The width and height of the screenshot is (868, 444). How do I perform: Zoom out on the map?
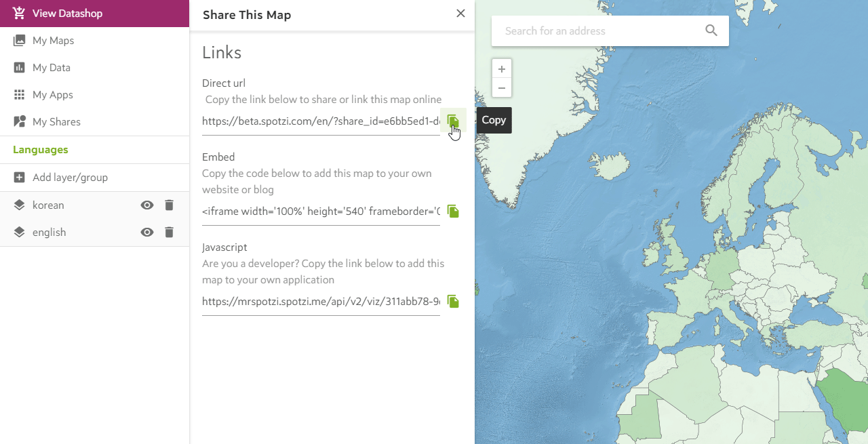point(502,88)
